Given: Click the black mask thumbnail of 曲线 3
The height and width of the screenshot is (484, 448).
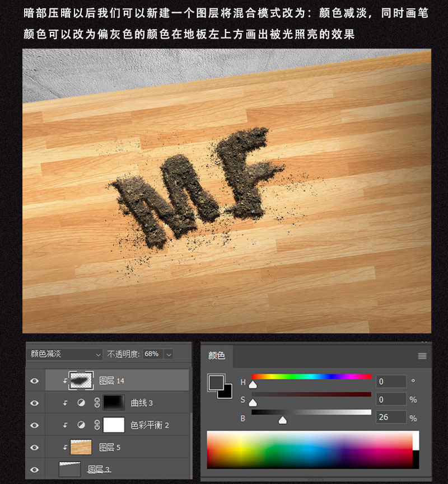Looking at the screenshot, I should [x=113, y=402].
